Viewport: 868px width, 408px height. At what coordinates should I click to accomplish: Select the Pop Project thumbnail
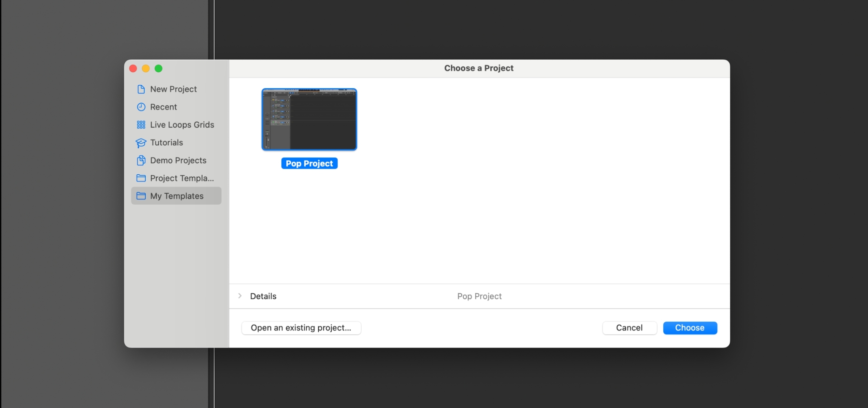309,119
